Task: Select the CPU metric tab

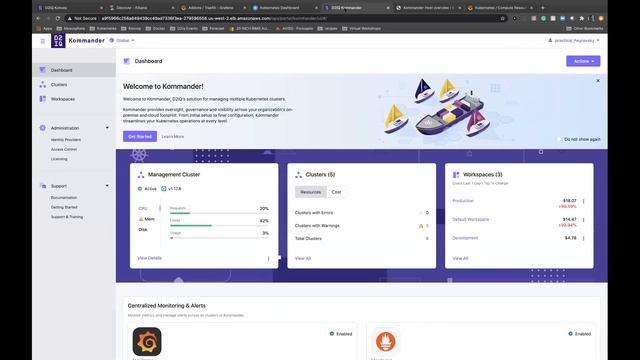Action: click(143, 209)
